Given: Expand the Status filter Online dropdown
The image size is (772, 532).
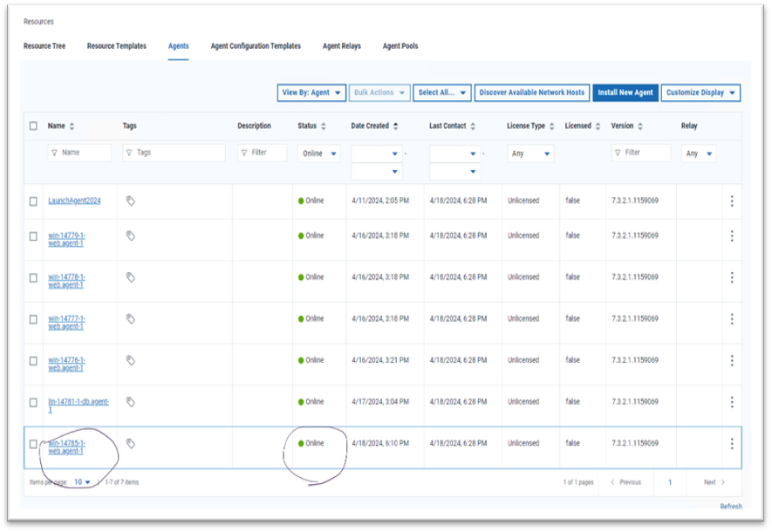Looking at the screenshot, I should click(x=318, y=153).
